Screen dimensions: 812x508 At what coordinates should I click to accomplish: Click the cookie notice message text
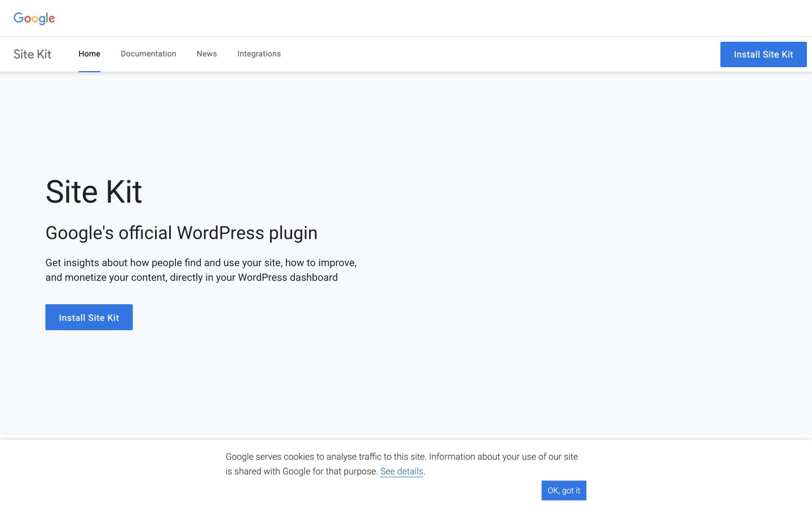click(x=401, y=464)
